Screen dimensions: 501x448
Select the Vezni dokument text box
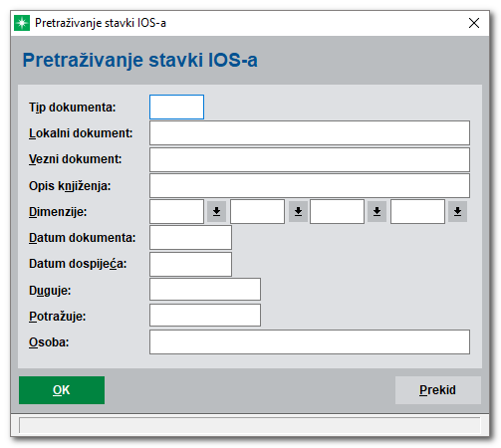point(310,159)
